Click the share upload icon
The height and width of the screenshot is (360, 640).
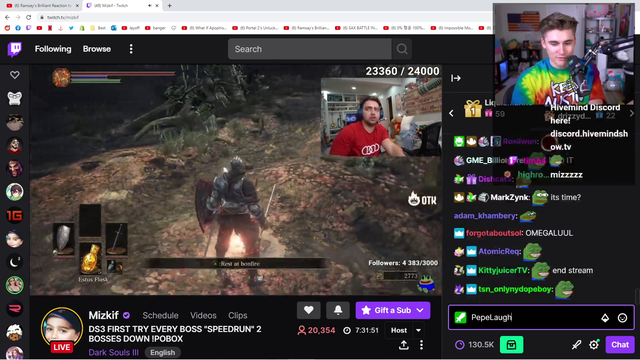tap(404, 345)
